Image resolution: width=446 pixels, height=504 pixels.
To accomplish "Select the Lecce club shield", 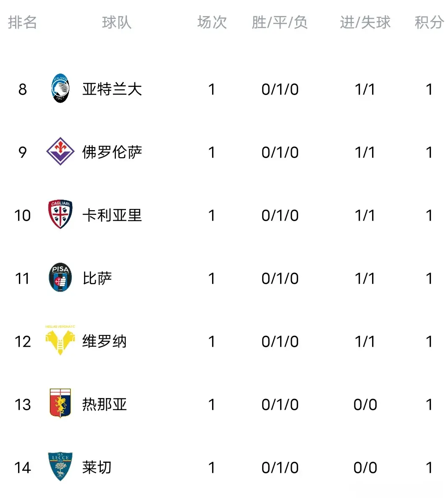I will 60,467.
